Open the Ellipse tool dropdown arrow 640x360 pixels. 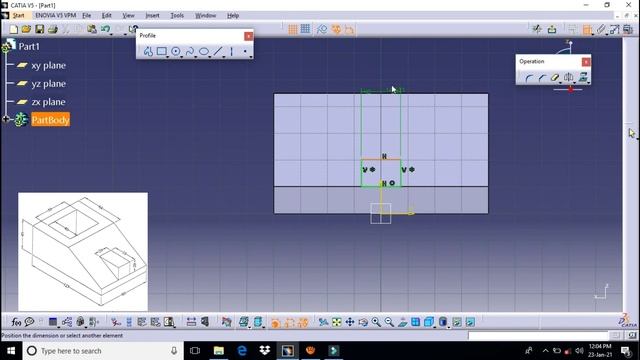click(209, 57)
